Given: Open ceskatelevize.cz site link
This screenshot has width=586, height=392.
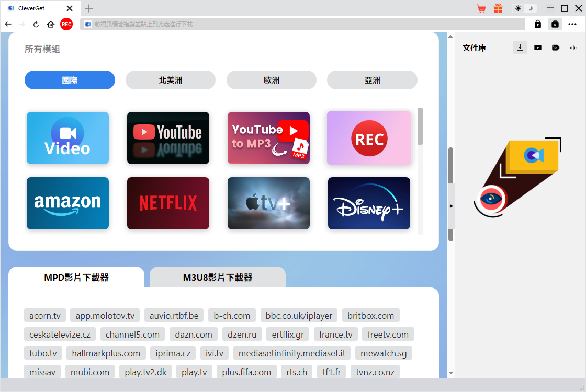Looking at the screenshot, I should click(x=60, y=334).
